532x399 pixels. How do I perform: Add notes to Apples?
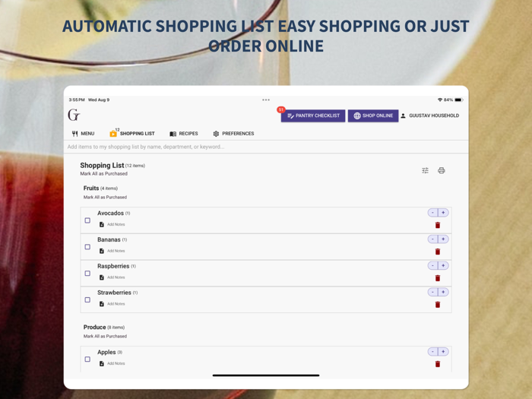coord(112,364)
